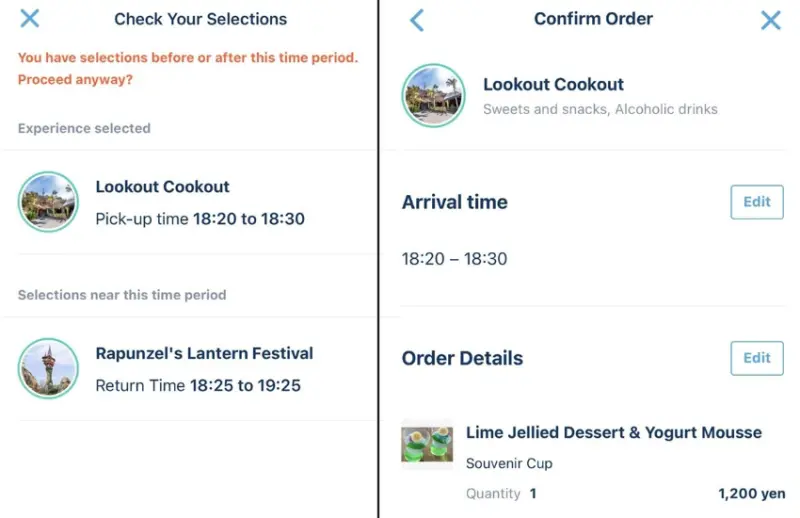This screenshot has width=800, height=518.
Task: Tap the Return Time 18:25 to 19:25 text
Action: click(x=198, y=385)
